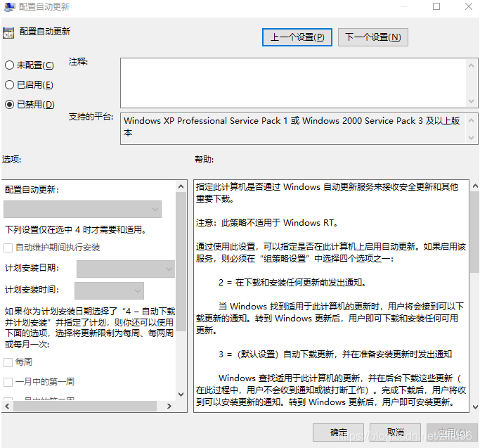
Task: Click the 取消 button
Action: click(396, 432)
